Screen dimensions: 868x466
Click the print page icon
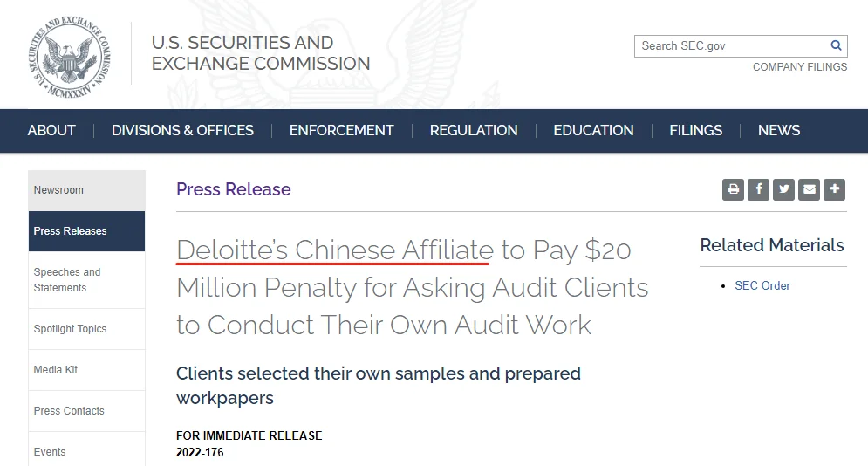[x=733, y=189]
